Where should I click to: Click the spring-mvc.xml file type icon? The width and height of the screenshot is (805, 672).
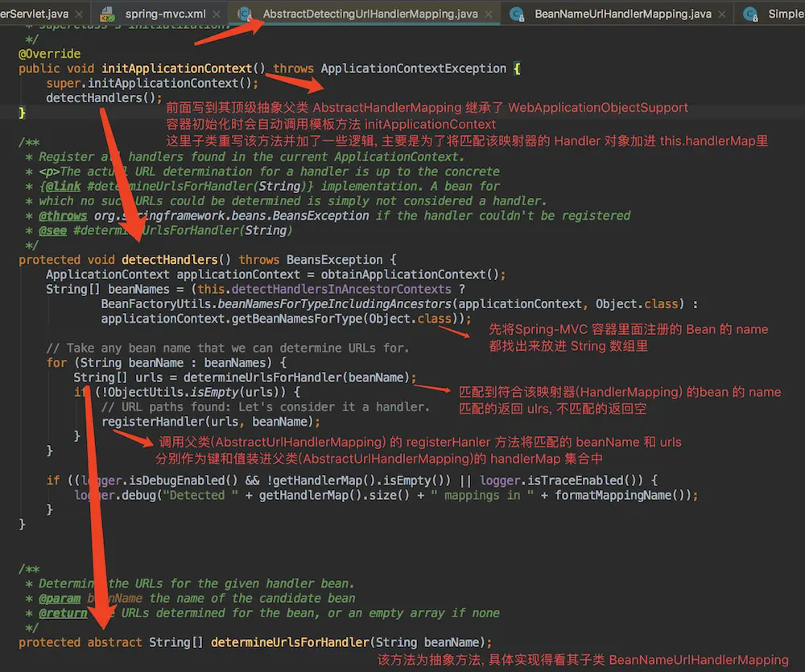(109, 14)
